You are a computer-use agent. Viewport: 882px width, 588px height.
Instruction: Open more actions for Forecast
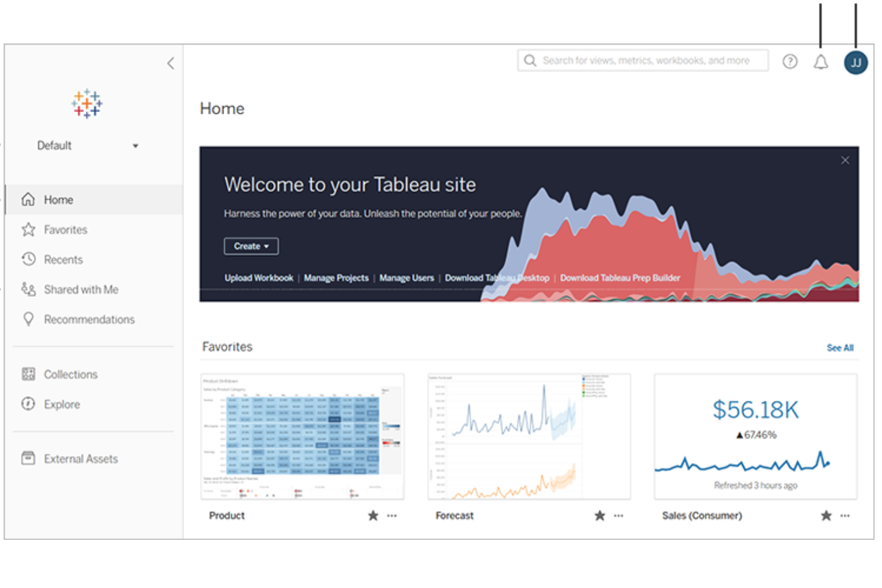pyautogui.click(x=619, y=516)
